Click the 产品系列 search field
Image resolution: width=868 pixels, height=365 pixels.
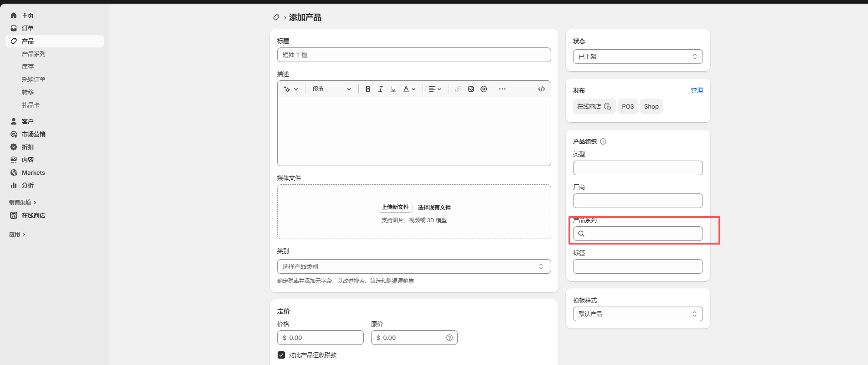click(643, 234)
